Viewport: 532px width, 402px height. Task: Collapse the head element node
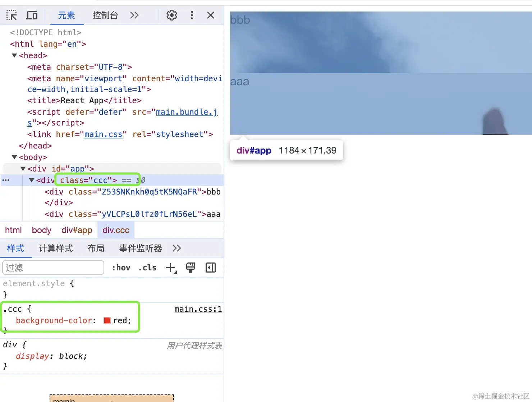[14, 55]
